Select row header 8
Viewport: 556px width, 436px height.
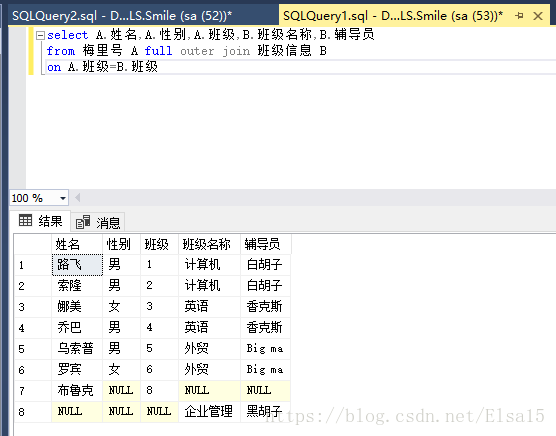click(33, 412)
